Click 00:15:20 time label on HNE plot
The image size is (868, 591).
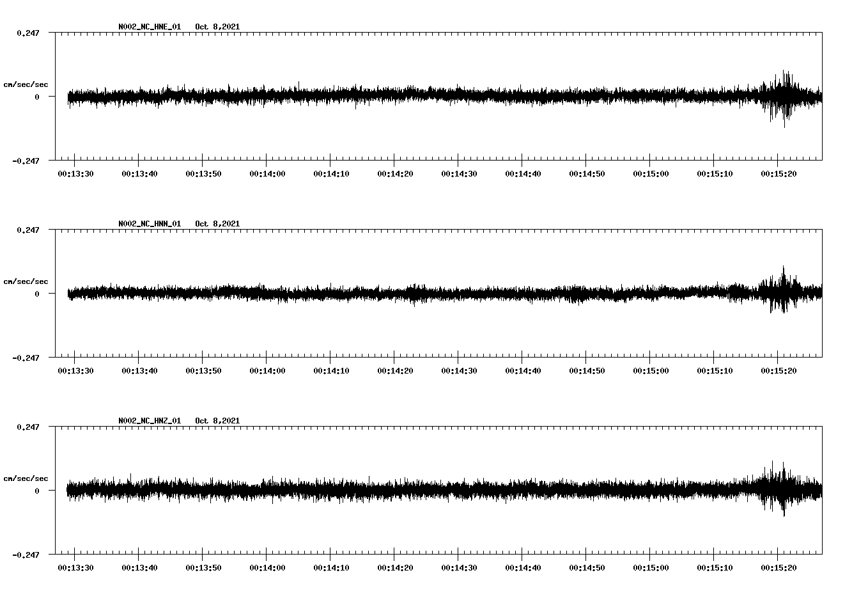click(778, 174)
